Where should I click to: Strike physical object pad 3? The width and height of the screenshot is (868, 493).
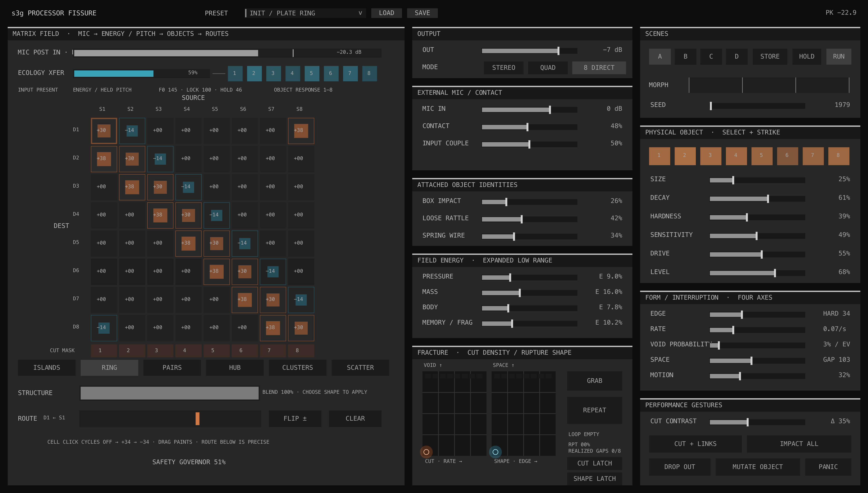click(x=711, y=156)
